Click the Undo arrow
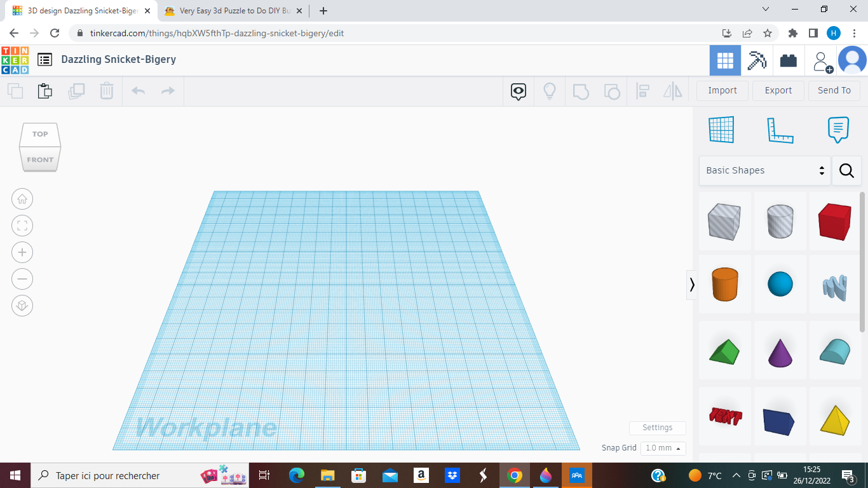The image size is (868, 488). click(138, 91)
